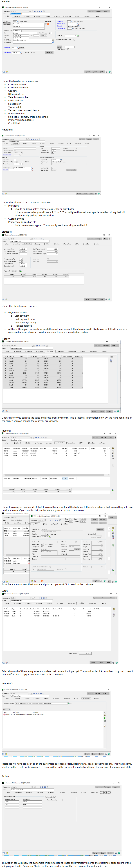Toggle the Residential checkbox
This screenshot has width=137, height=868.
53,22
